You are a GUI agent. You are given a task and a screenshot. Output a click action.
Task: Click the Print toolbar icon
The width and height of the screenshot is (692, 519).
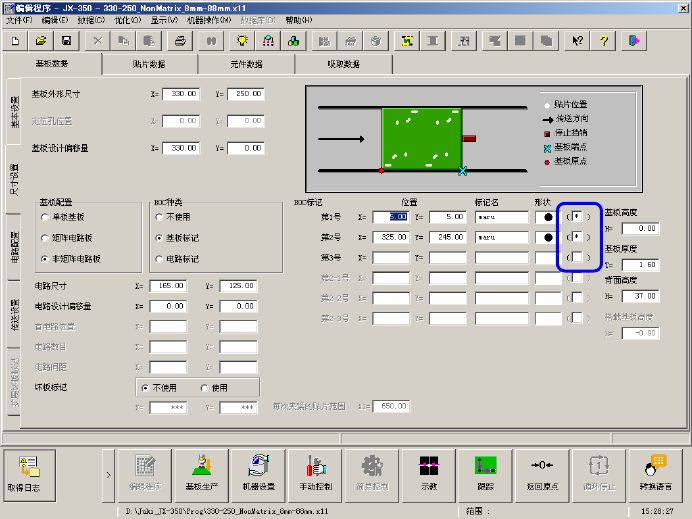(x=180, y=41)
